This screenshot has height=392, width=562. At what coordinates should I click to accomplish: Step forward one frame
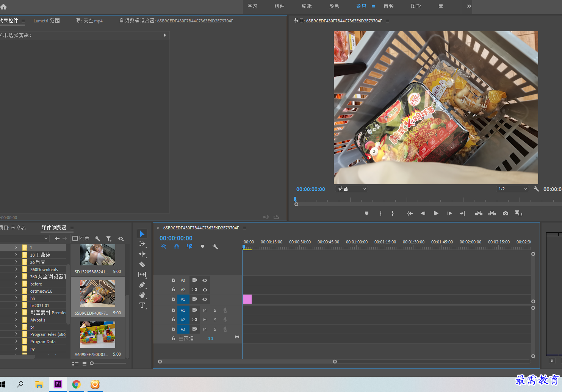pyautogui.click(x=449, y=213)
